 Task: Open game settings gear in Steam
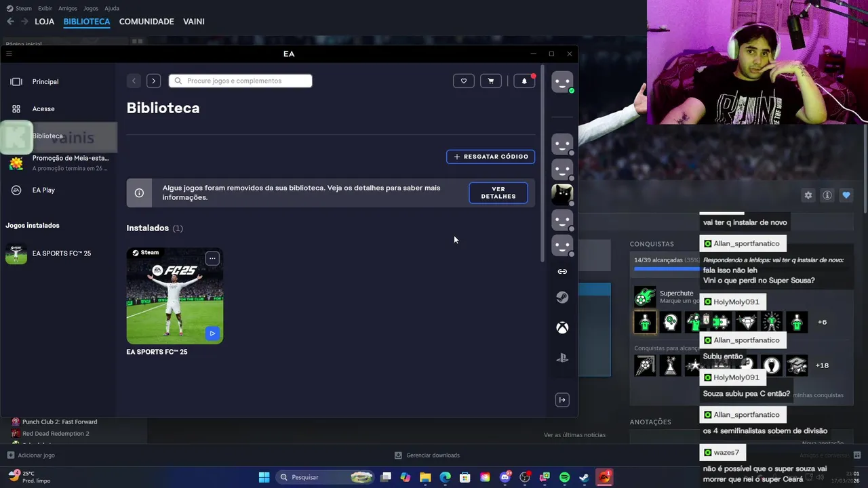(x=808, y=195)
